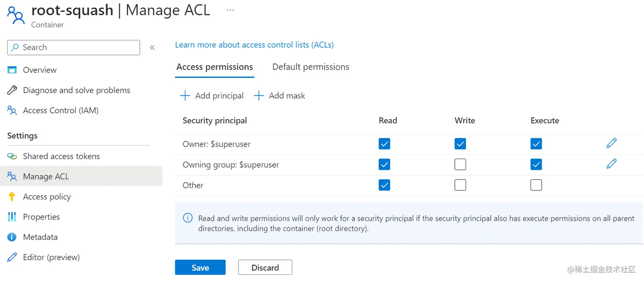Enable Write permission for Owning group

(460, 164)
